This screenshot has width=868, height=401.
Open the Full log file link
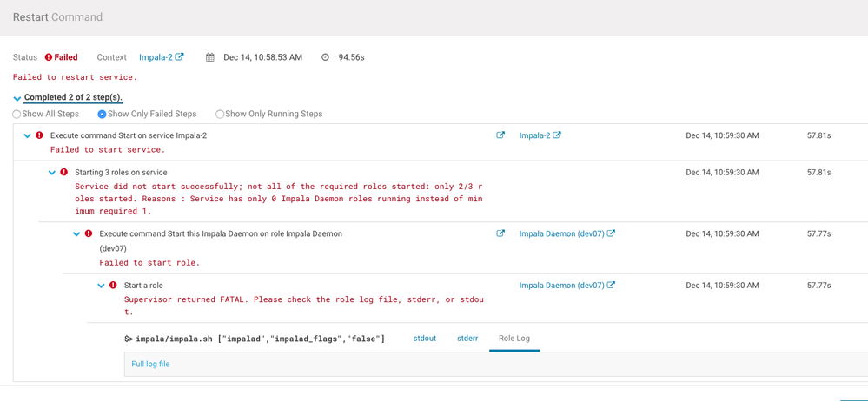pyautogui.click(x=150, y=365)
